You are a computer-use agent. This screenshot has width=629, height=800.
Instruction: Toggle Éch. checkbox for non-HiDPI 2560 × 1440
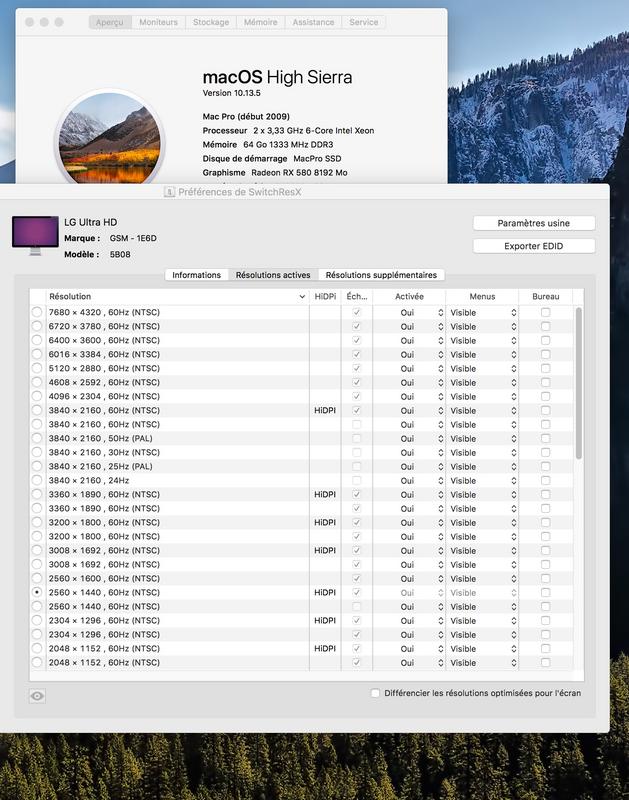point(357,606)
